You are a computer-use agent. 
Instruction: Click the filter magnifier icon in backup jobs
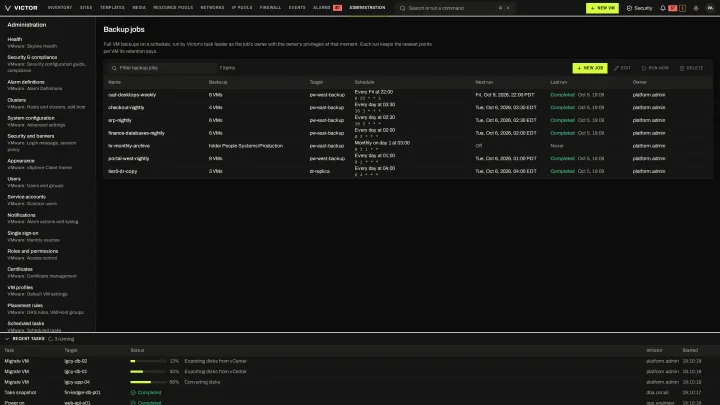[114, 68]
